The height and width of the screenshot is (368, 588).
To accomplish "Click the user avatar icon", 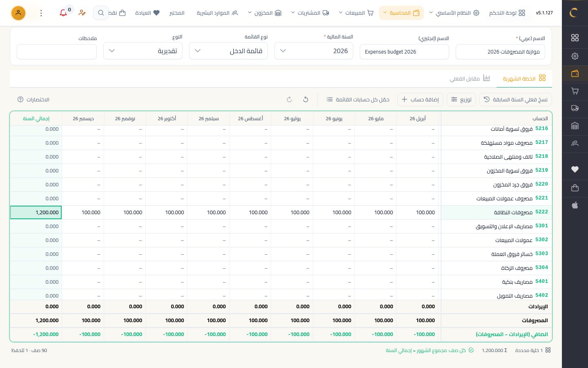I will [x=18, y=13].
